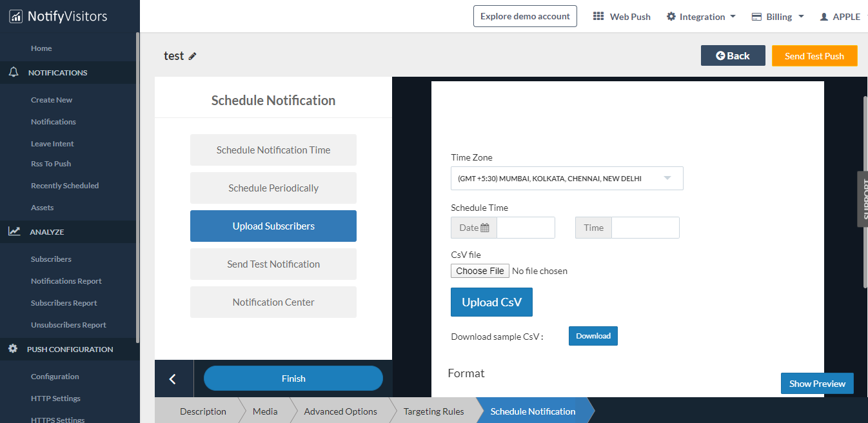Click the NOTIFICATIONS section header
Viewport: 868px width, 423px height.
tap(68, 72)
